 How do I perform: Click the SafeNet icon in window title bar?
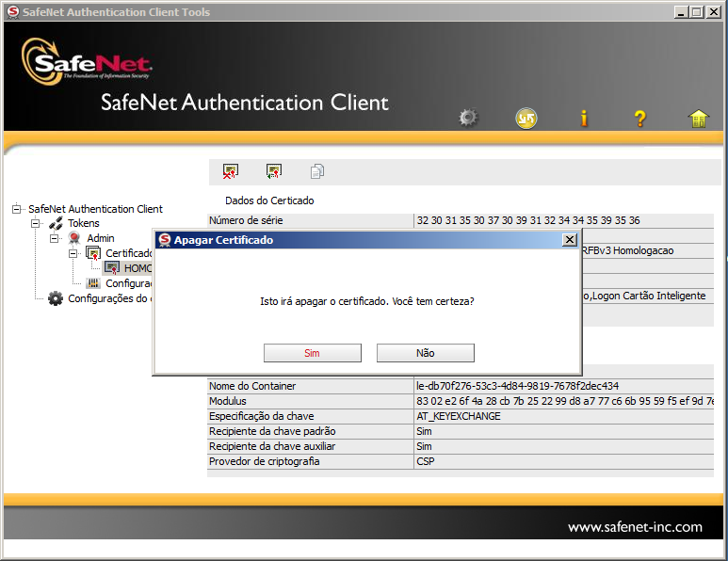(13, 11)
